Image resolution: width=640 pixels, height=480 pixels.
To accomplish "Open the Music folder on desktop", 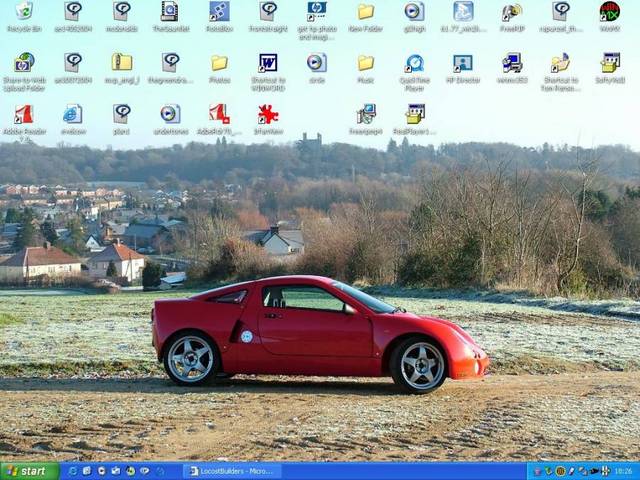I will pos(365,64).
